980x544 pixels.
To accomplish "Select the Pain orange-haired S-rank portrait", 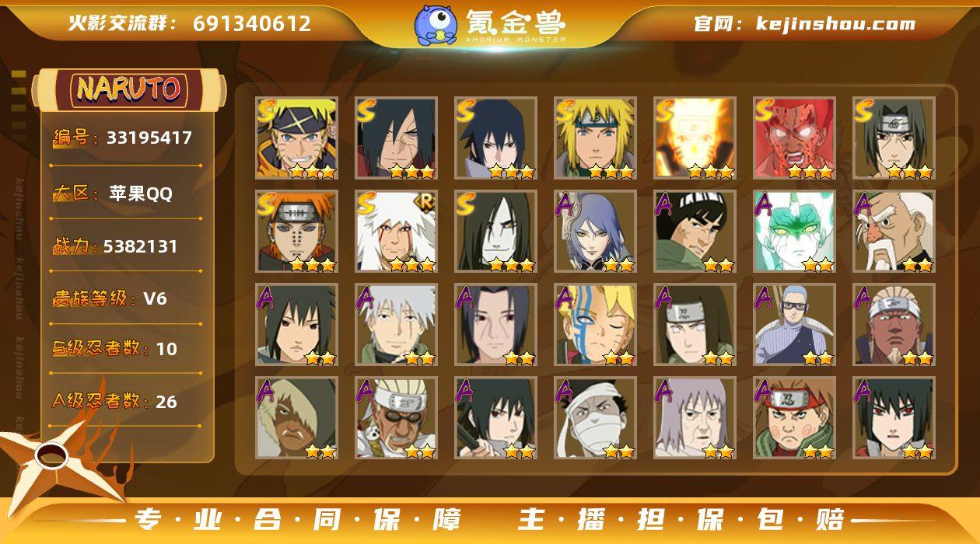I will 296,231.
